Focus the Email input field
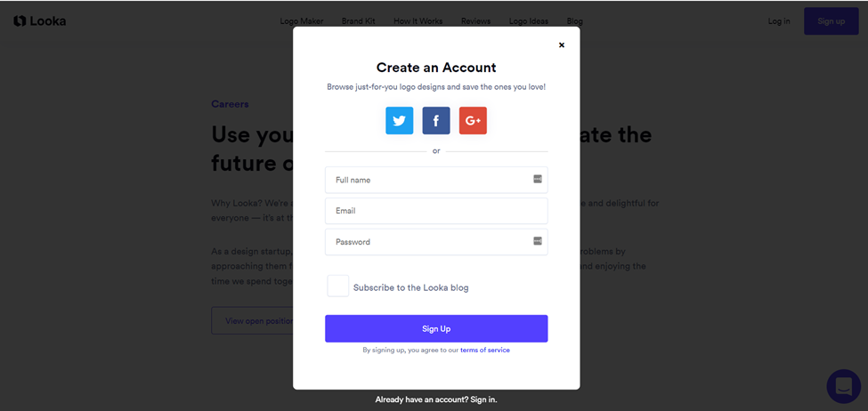Screen dimensions: 868x411 [x=436, y=211]
